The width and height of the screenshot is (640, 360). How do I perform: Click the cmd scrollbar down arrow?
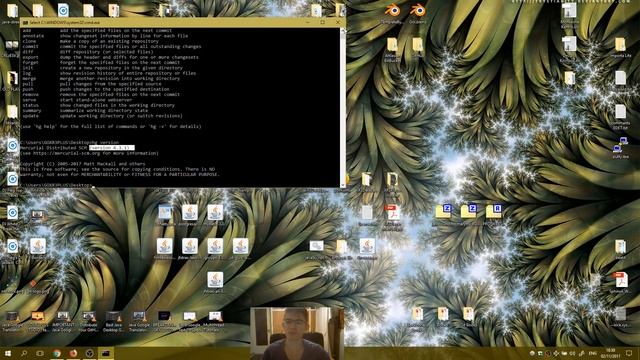click(x=343, y=185)
